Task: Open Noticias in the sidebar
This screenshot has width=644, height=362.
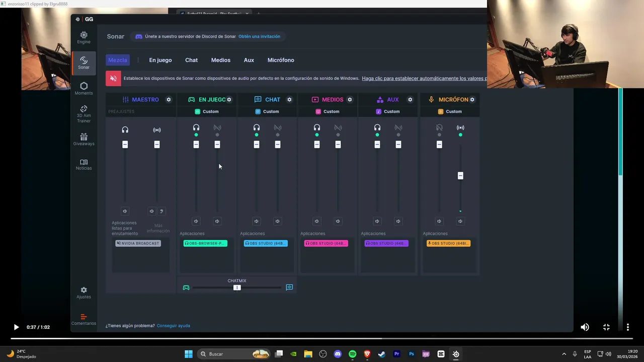Action: tap(84, 164)
